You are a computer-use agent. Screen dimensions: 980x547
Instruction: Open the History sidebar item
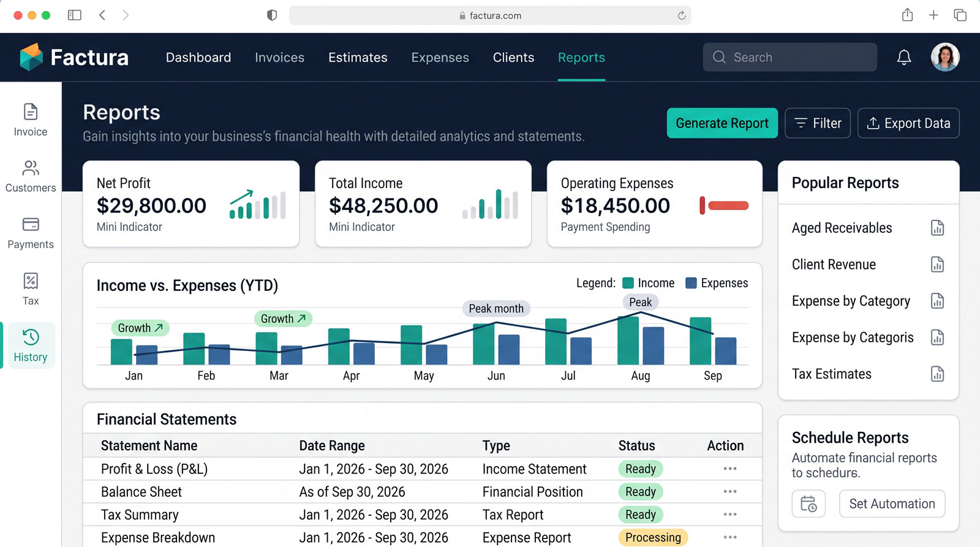pyautogui.click(x=31, y=345)
